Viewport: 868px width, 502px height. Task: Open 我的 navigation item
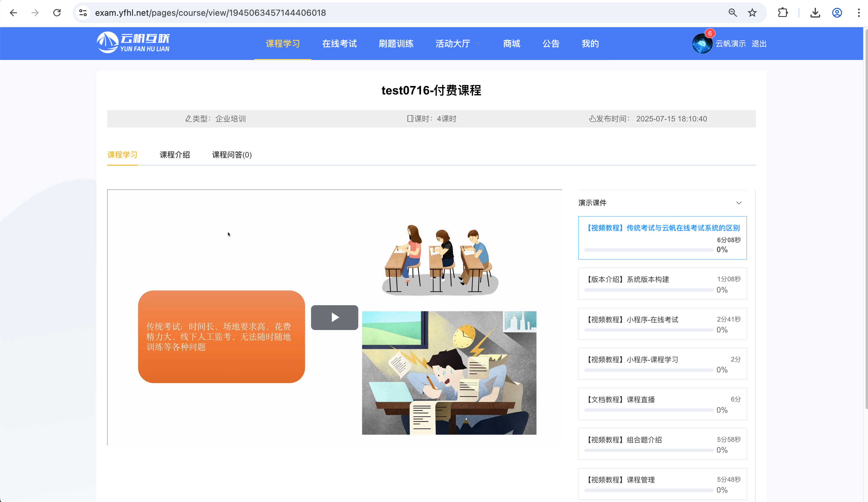coord(590,44)
